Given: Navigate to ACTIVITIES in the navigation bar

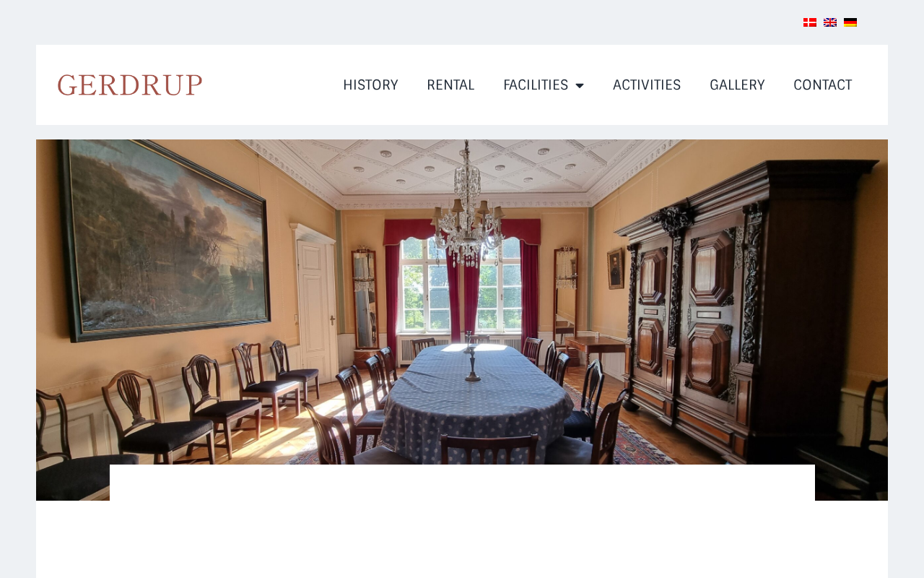Looking at the screenshot, I should point(647,85).
